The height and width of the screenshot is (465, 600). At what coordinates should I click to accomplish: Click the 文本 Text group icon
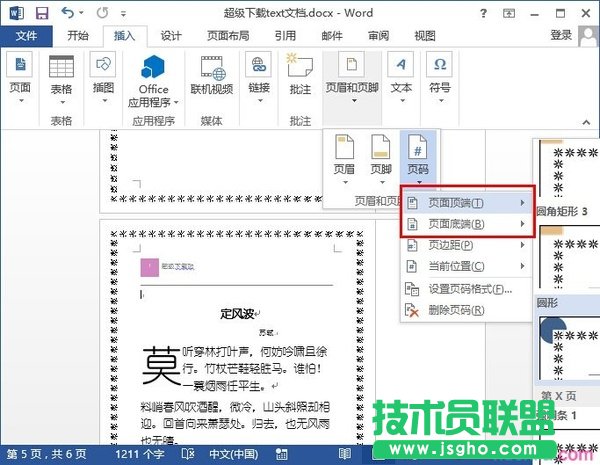[401, 64]
